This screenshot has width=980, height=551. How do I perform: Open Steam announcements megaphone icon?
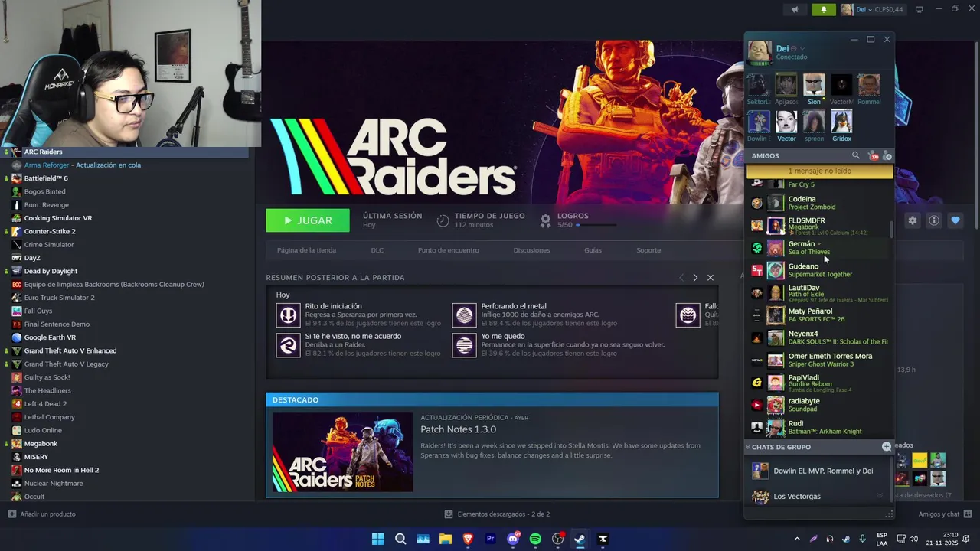(795, 9)
